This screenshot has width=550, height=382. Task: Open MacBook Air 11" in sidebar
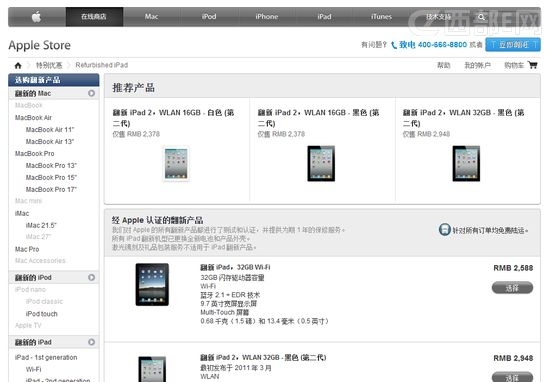click(x=50, y=129)
